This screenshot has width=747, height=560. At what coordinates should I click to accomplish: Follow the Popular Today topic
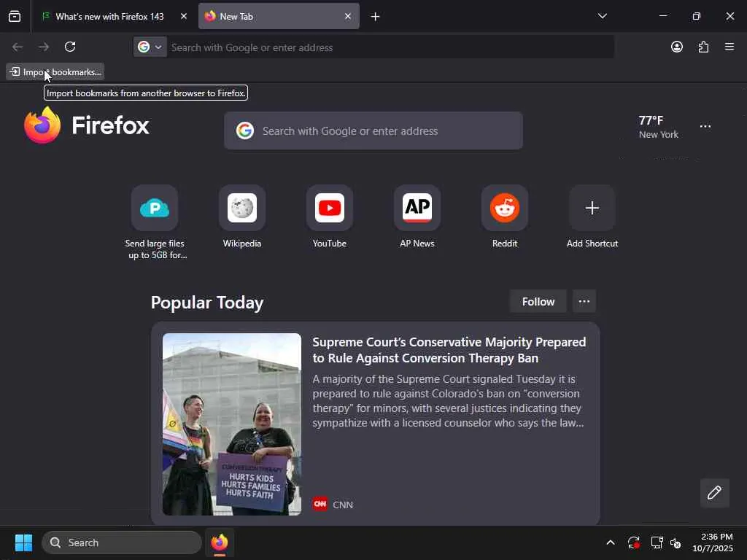point(538,301)
